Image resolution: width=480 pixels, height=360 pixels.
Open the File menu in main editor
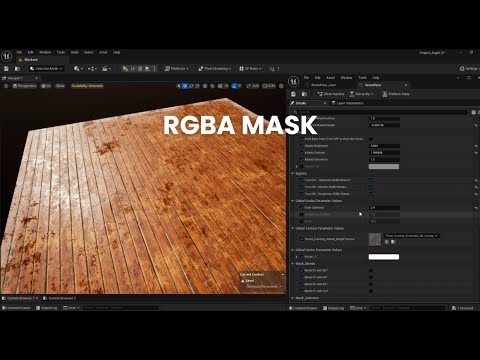pos(19,52)
